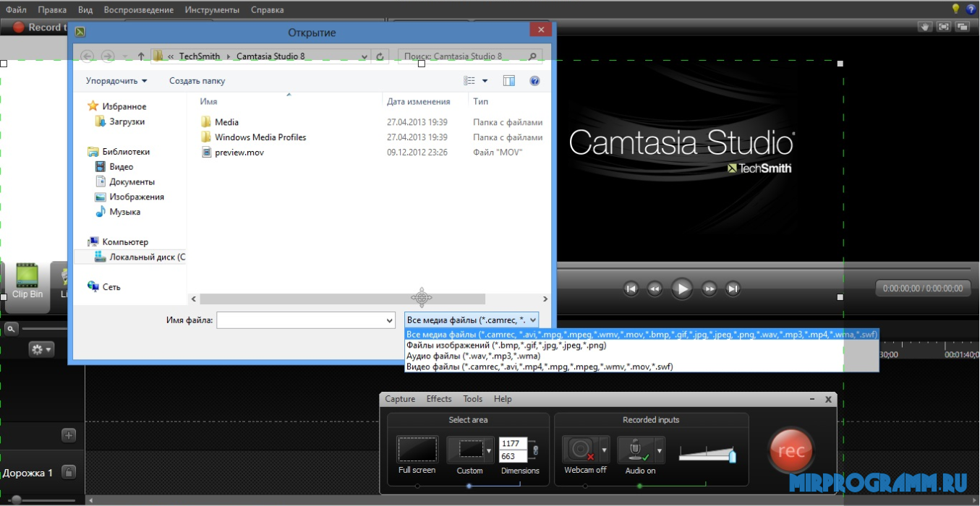The image size is (980, 506).
Task: Click the red rec record button
Action: tap(791, 450)
